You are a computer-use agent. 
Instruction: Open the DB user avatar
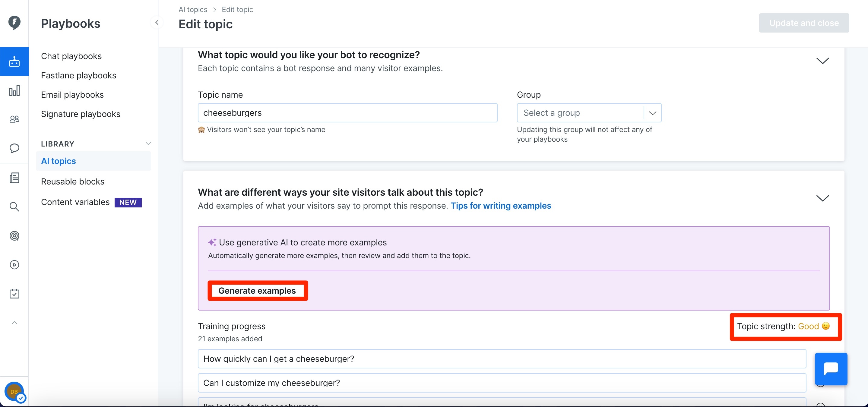pos(14,392)
